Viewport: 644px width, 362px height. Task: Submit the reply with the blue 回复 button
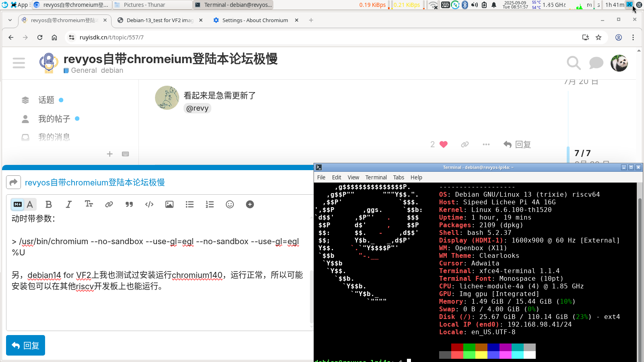coord(25,346)
